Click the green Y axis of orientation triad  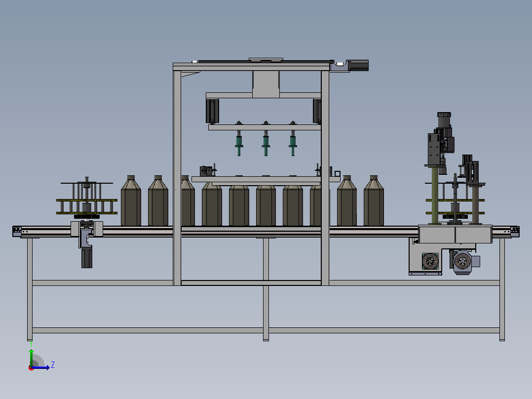[31, 357]
